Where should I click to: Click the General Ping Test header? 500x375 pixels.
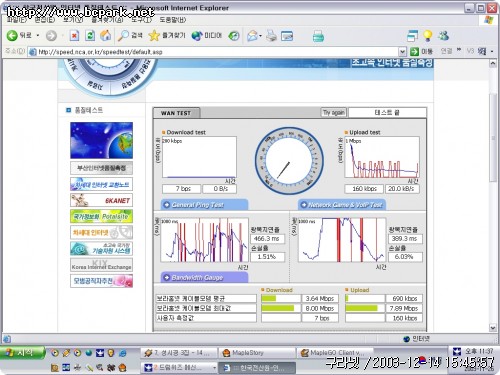(x=204, y=205)
